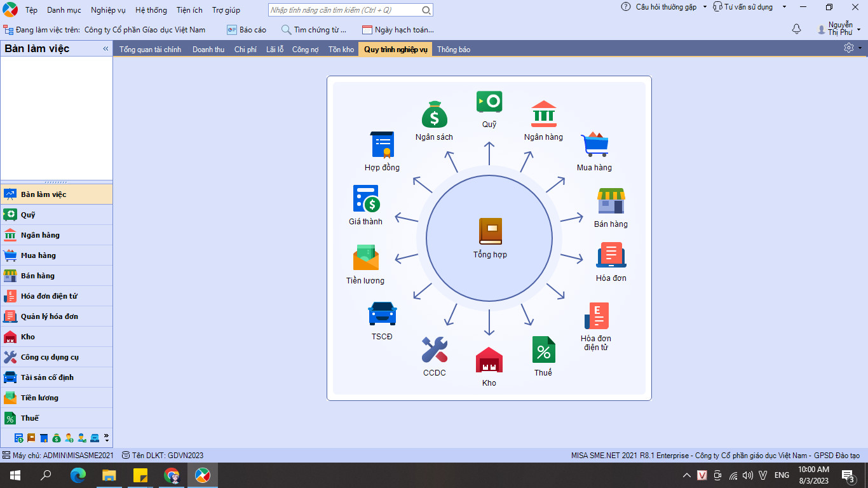Click the CCDC tools icon in diagram

(435, 349)
